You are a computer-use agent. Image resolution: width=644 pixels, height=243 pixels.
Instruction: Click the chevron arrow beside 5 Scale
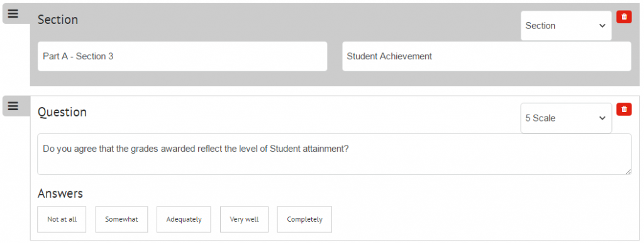pos(602,118)
